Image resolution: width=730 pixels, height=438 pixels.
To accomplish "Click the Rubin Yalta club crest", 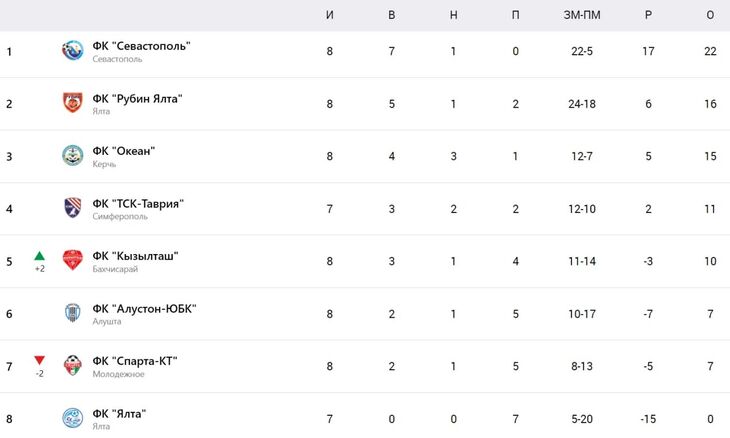I will 72,103.
